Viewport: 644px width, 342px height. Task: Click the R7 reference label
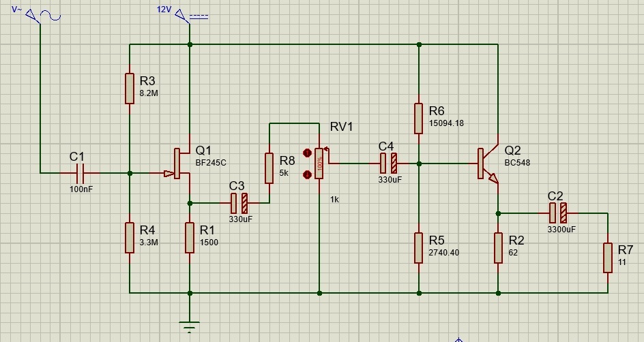click(625, 250)
